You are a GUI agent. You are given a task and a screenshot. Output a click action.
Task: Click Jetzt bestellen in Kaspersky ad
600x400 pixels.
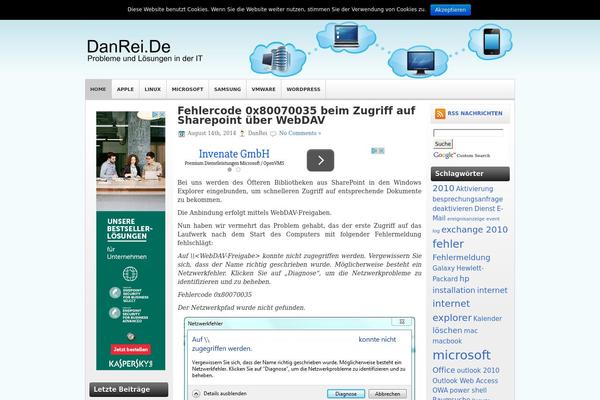tap(130, 349)
